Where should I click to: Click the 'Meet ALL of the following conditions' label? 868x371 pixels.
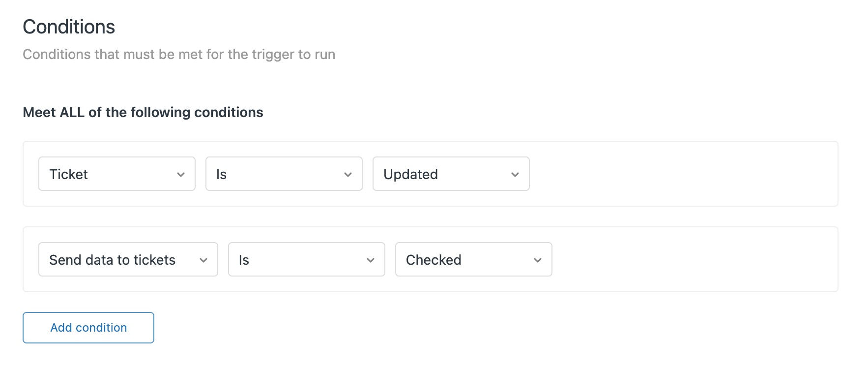[143, 112]
